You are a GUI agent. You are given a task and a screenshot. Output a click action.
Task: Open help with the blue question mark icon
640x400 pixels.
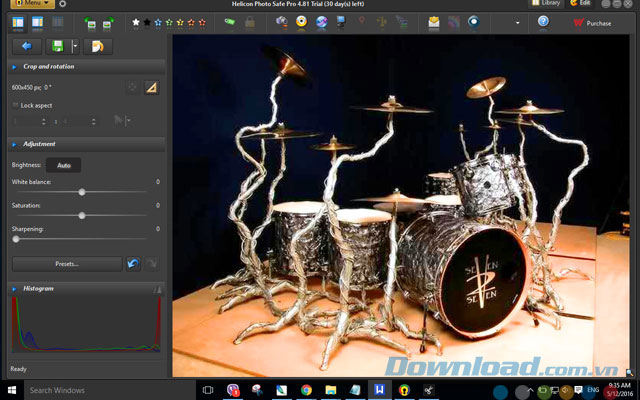point(543,21)
